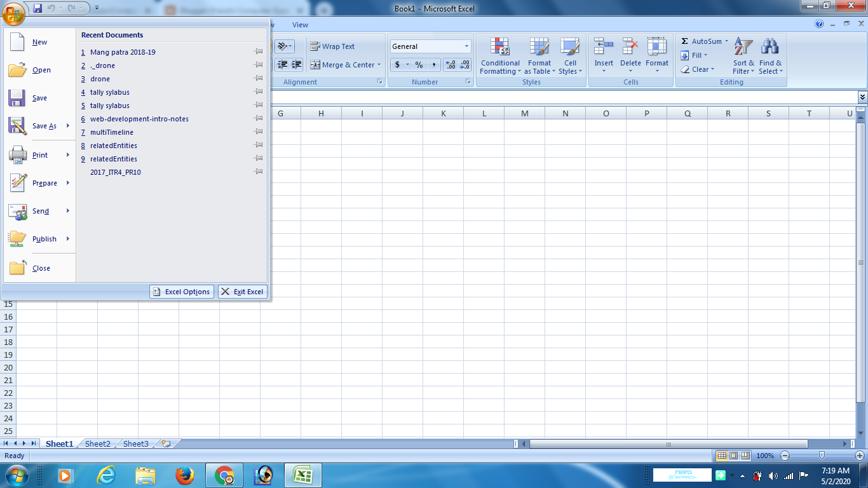868x488 pixels.
Task: Open Format as Table gallery
Action: pyautogui.click(x=539, y=56)
